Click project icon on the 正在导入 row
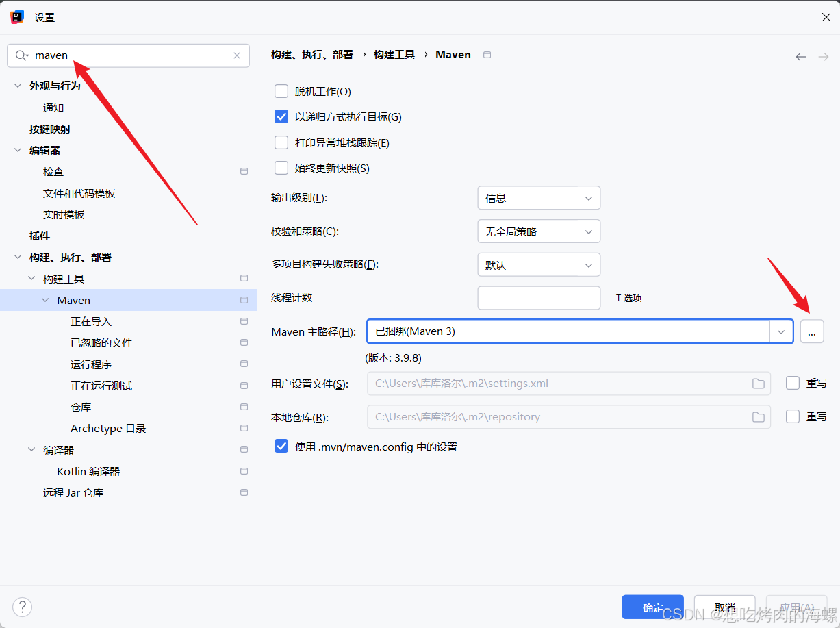Viewport: 840px width, 628px height. (244, 321)
